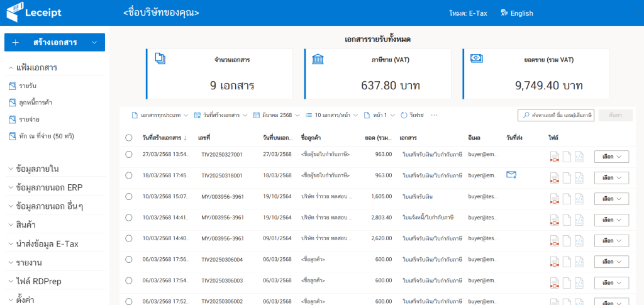Select the TIV20250327001 row radio

128,154
